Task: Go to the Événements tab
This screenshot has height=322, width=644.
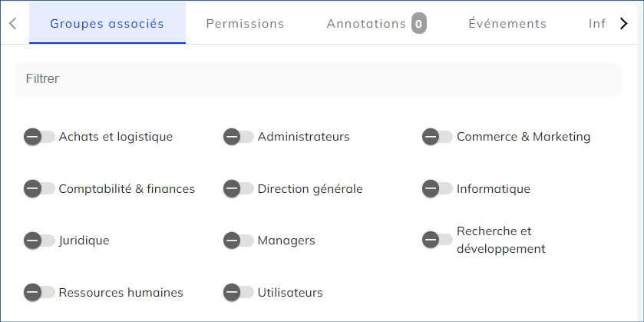Action: (507, 24)
